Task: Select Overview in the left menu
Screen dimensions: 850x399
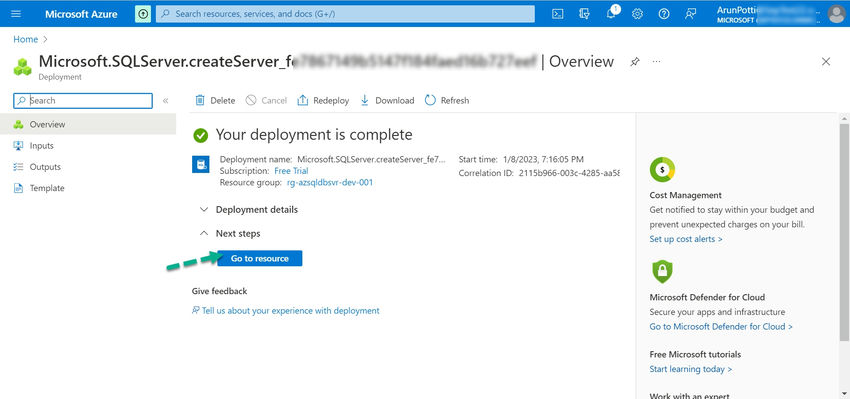Action: [88, 124]
